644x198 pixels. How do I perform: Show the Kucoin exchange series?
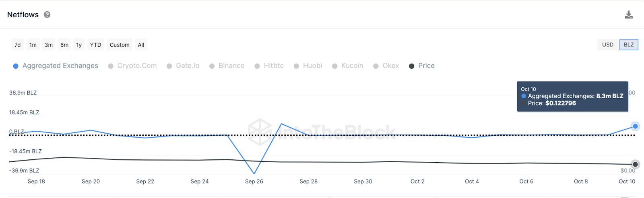[x=348, y=66]
